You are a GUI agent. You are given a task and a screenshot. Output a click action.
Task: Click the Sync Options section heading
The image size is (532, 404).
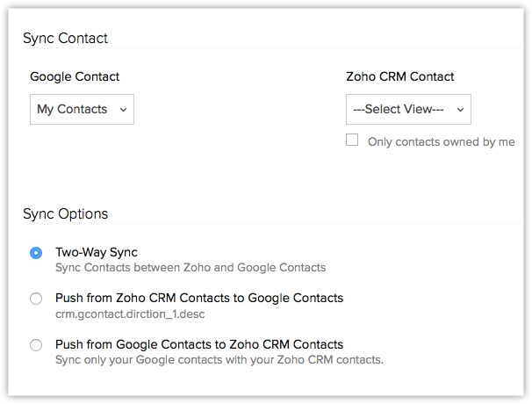[x=65, y=214]
